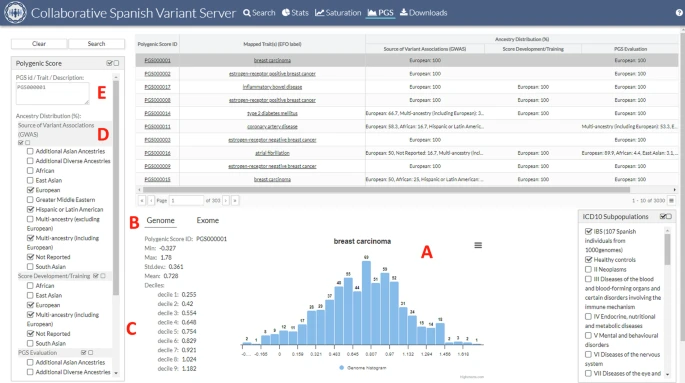Image resolution: width=685 pixels, height=383 pixels.
Task: Open the help question mark icon
Action: (x=679, y=13)
